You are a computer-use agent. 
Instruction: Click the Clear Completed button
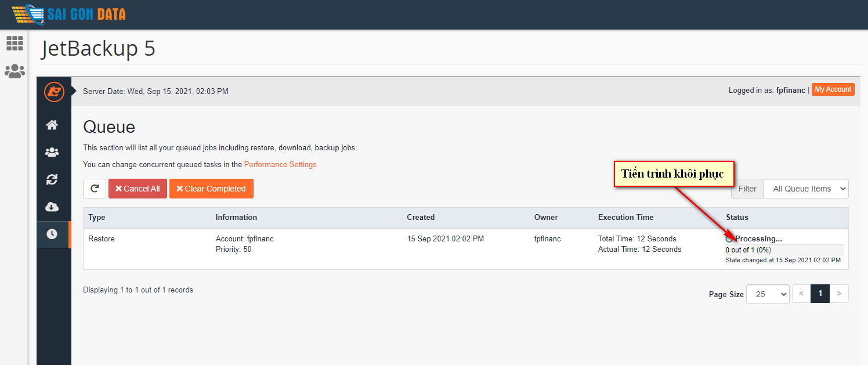(211, 189)
